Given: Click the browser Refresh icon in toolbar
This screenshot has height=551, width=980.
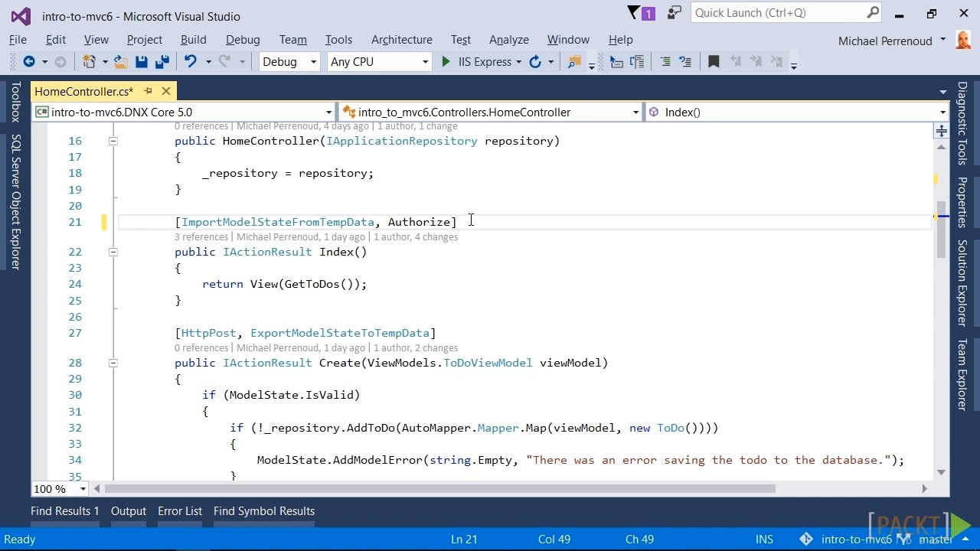Looking at the screenshot, I should 535,62.
